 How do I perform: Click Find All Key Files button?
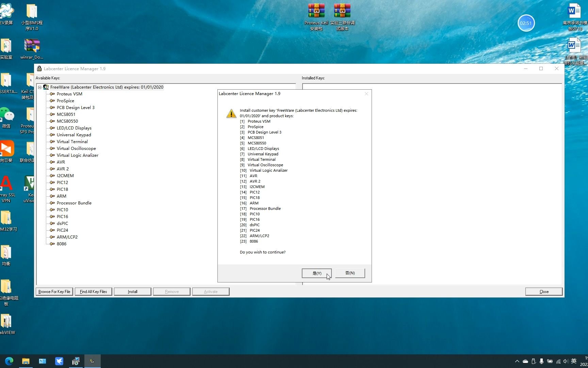[93, 292]
